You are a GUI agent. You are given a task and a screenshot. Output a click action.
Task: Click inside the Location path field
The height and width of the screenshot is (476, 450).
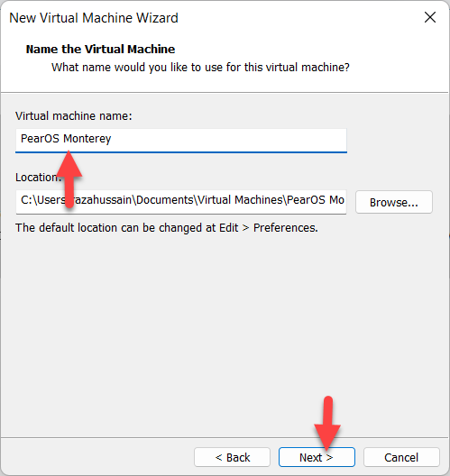181,202
